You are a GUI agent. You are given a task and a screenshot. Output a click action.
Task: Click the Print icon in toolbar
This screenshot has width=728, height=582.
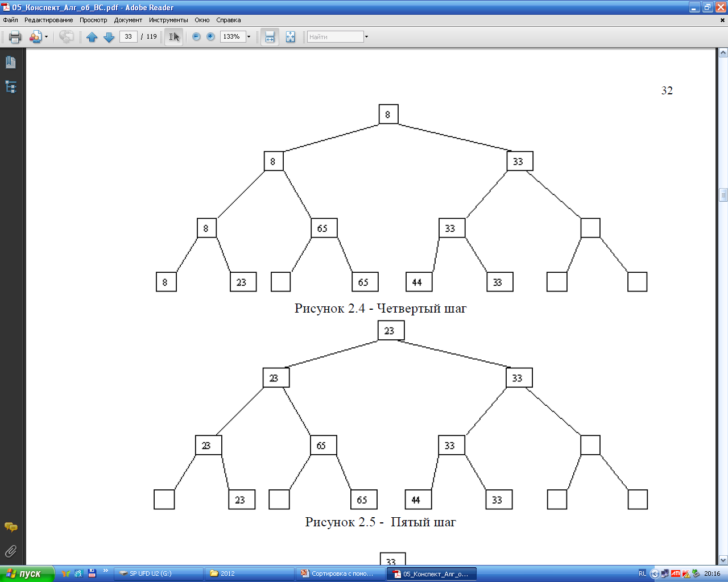tap(15, 37)
